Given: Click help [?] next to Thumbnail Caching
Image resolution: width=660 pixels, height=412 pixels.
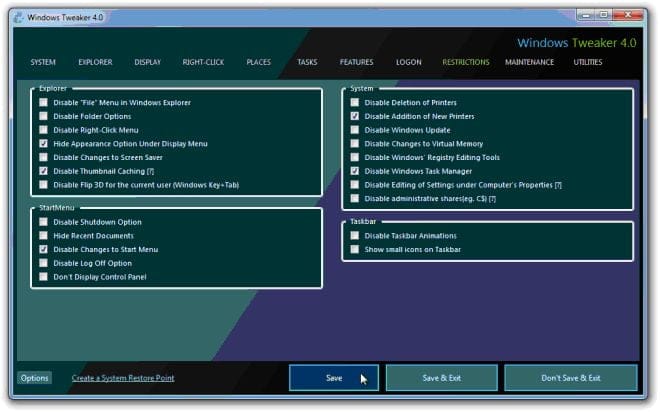Looking at the screenshot, I should pyautogui.click(x=150, y=171).
